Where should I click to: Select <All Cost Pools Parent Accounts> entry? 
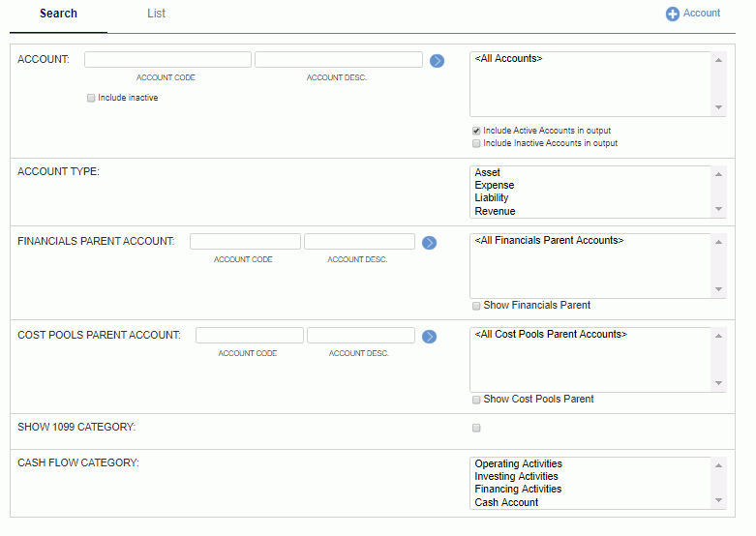(551, 334)
